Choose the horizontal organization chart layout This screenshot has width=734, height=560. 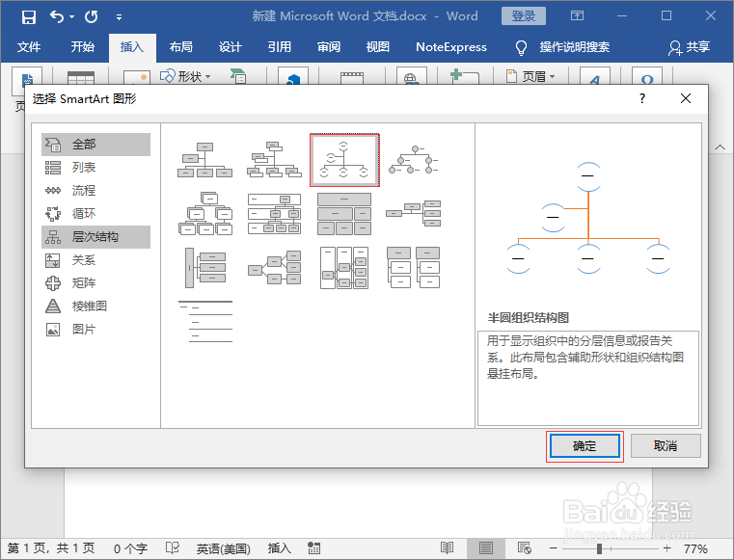(x=414, y=213)
